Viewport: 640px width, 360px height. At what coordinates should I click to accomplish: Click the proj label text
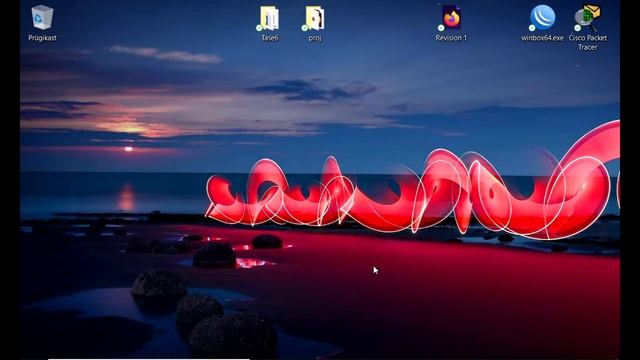[x=315, y=38]
